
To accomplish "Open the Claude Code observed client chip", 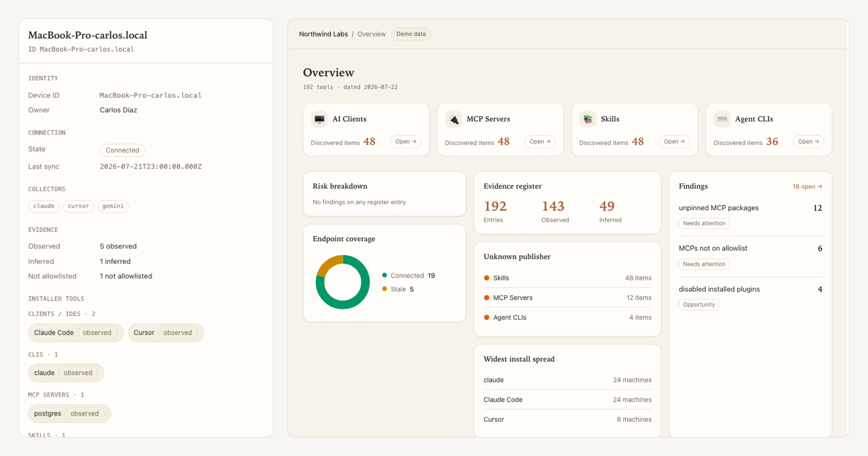I will 76,332.
